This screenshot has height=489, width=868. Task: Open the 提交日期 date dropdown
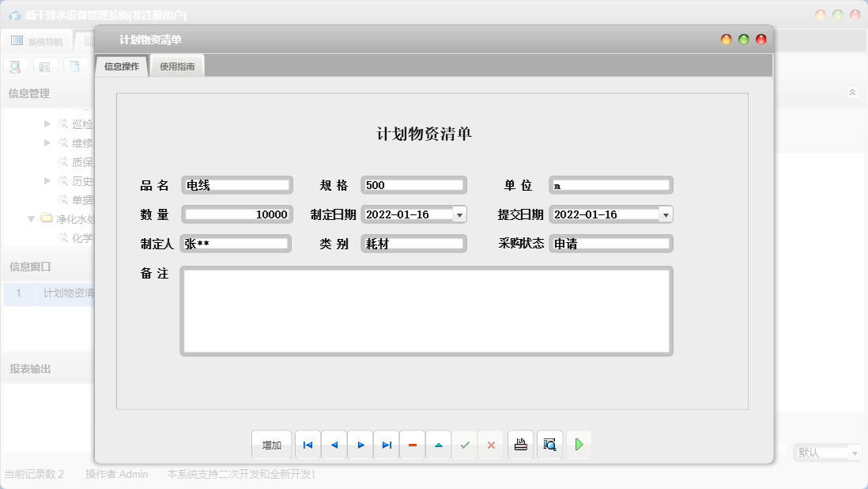click(666, 214)
